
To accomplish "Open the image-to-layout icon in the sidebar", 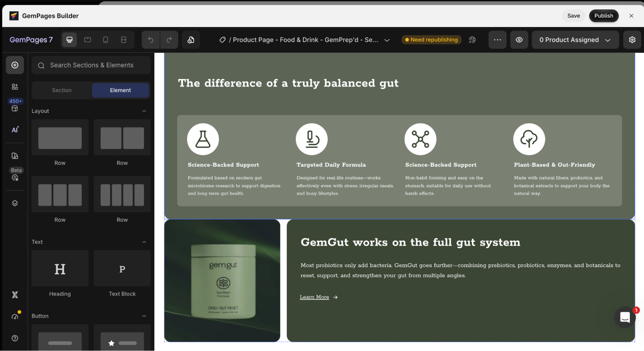I will pos(15,156).
